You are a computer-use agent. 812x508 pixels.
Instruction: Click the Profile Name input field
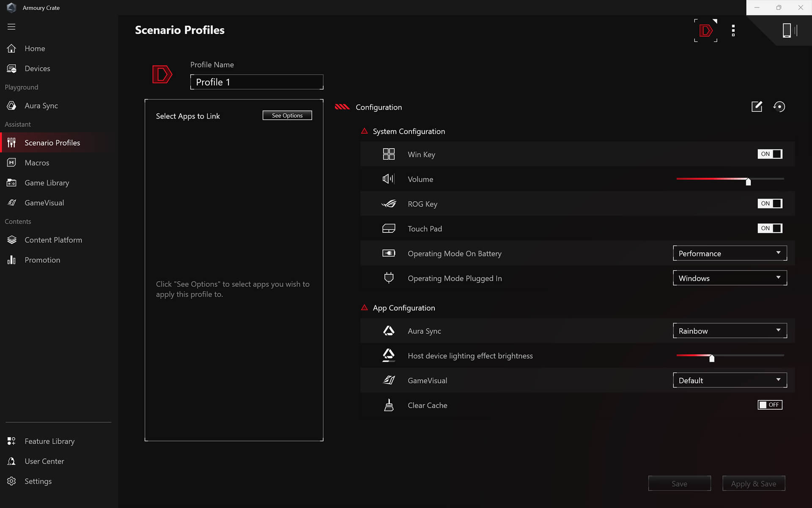coord(257,82)
